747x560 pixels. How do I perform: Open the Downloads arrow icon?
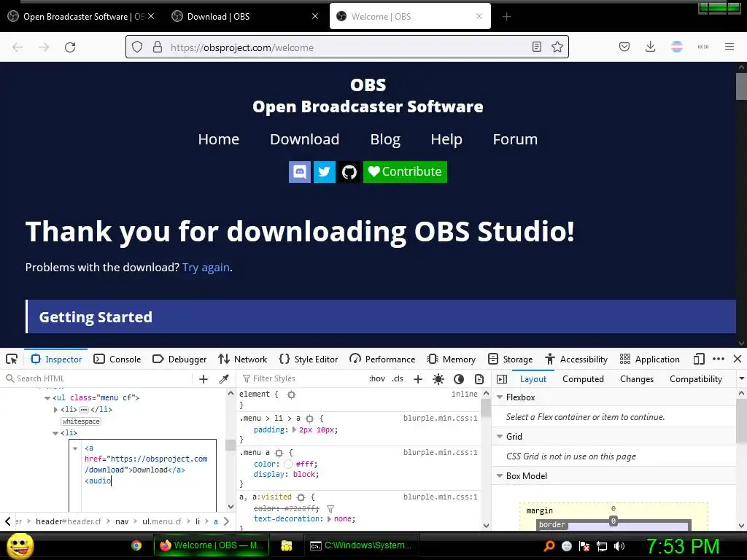point(650,47)
